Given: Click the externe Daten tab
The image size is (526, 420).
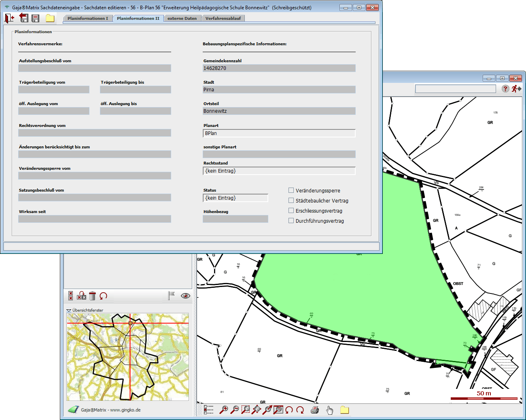Looking at the screenshot, I should (x=182, y=19).
